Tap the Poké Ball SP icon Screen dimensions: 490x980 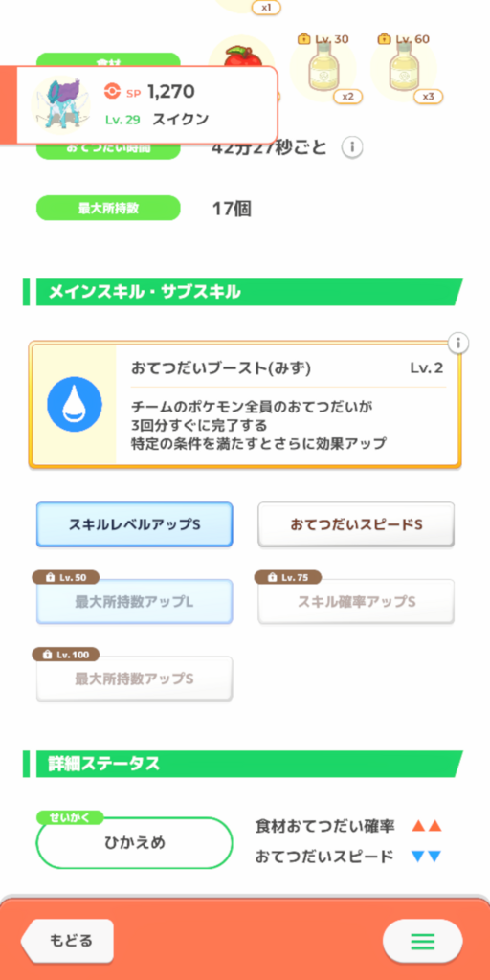pyautogui.click(x=113, y=93)
